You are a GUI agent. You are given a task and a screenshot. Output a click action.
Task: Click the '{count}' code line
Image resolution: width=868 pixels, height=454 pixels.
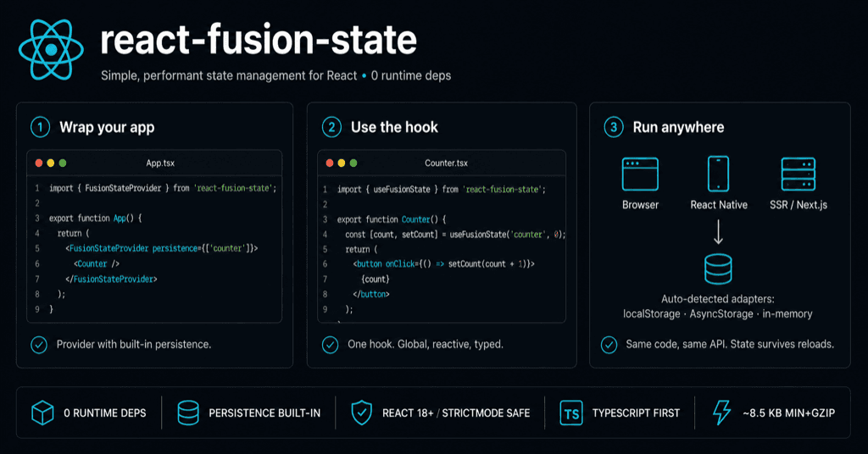coord(376,280)
